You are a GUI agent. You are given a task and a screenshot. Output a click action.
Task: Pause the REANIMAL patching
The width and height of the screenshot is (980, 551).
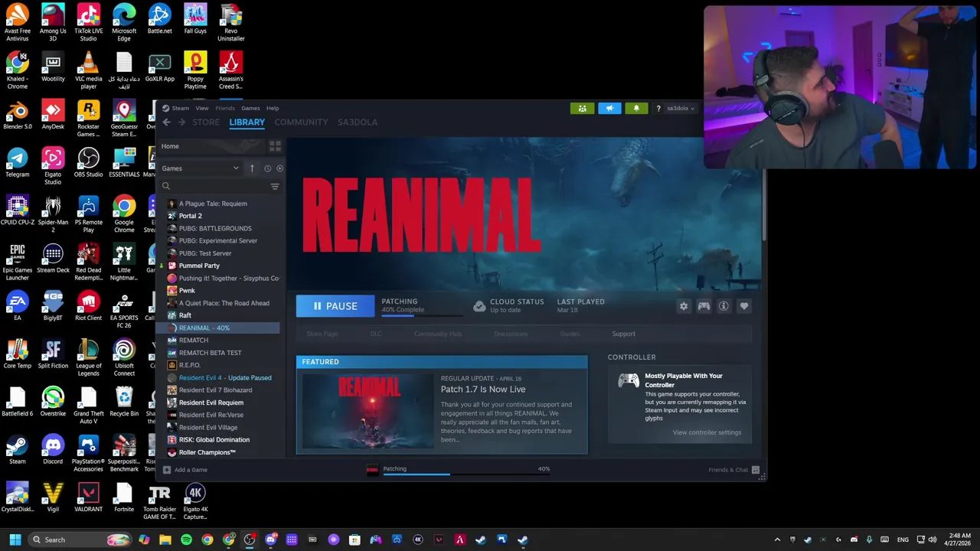[x=335, y=306]
